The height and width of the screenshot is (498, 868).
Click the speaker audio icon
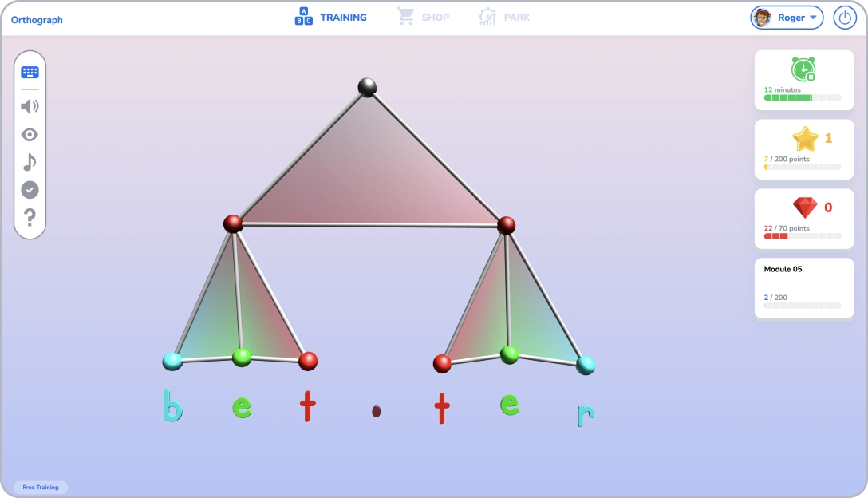pyautogui.click(x=30, y=105)
